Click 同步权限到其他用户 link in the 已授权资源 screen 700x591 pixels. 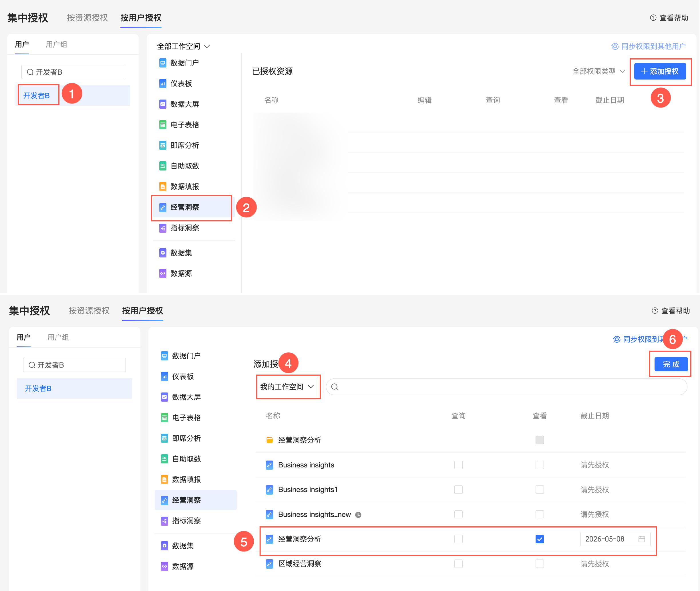point(653,46)
